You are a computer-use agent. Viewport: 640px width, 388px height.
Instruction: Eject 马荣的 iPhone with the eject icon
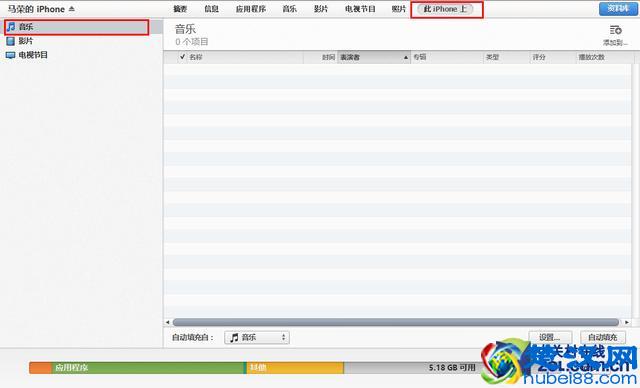click(71, 9)
